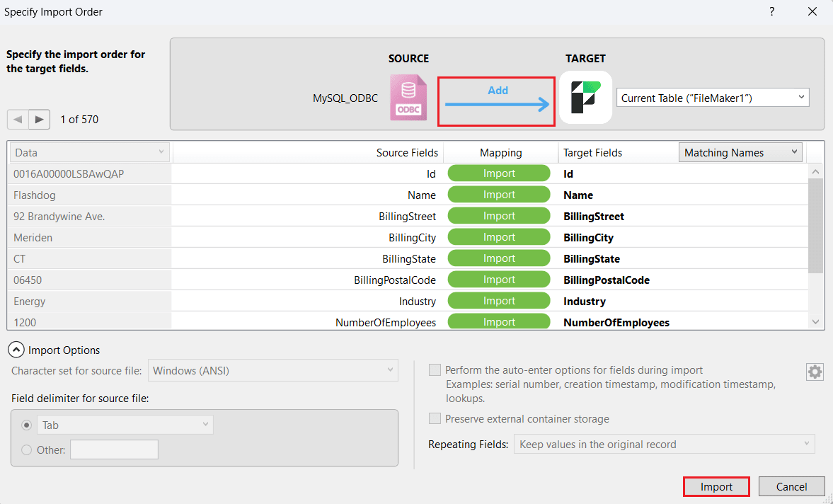Collapse the Import Options section
This screenshot has width=833, height=504.
pos(15,350)
